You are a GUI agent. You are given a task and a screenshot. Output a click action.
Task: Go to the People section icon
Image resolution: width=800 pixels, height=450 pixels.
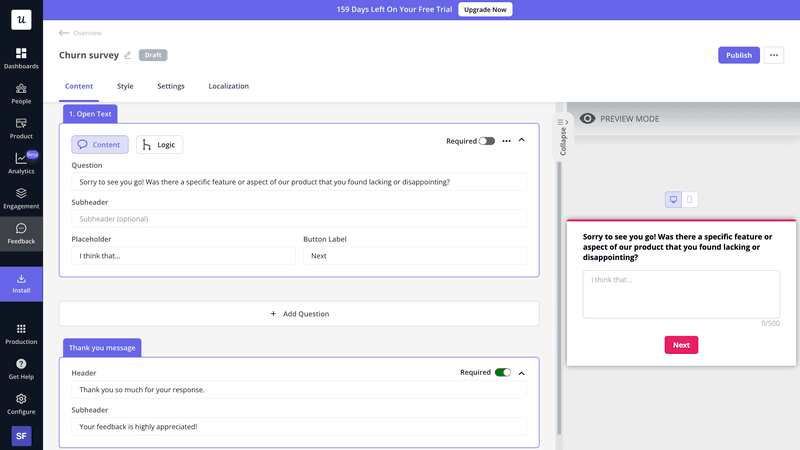click(x=21, y=93)
